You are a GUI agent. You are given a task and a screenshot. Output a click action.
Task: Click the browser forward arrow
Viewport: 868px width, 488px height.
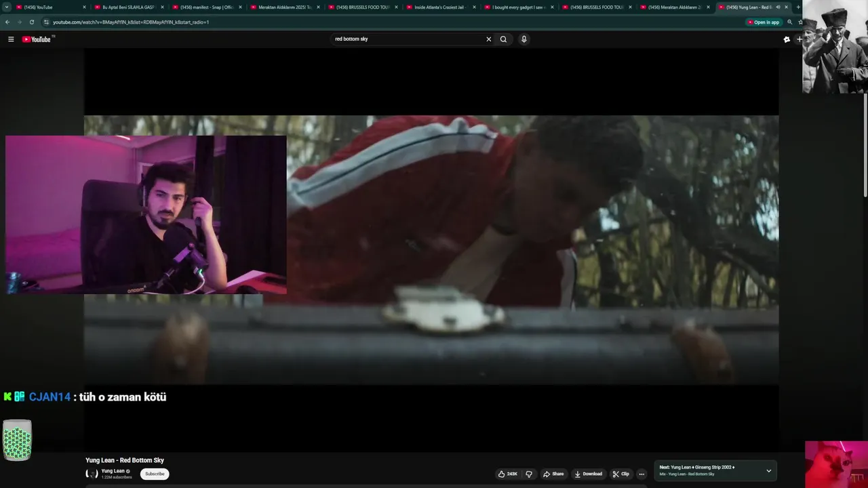pos(19,22)
